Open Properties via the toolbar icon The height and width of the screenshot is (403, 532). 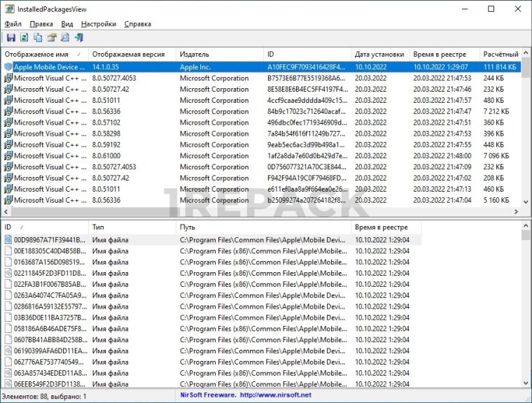point(51,38)
